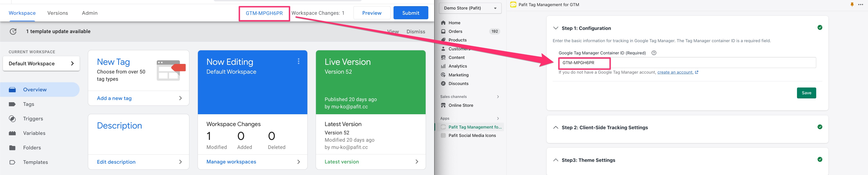Viewport: 868px width, 175px height.
Task: Click the Add a new tag chevron
Action: coord(181,98)
